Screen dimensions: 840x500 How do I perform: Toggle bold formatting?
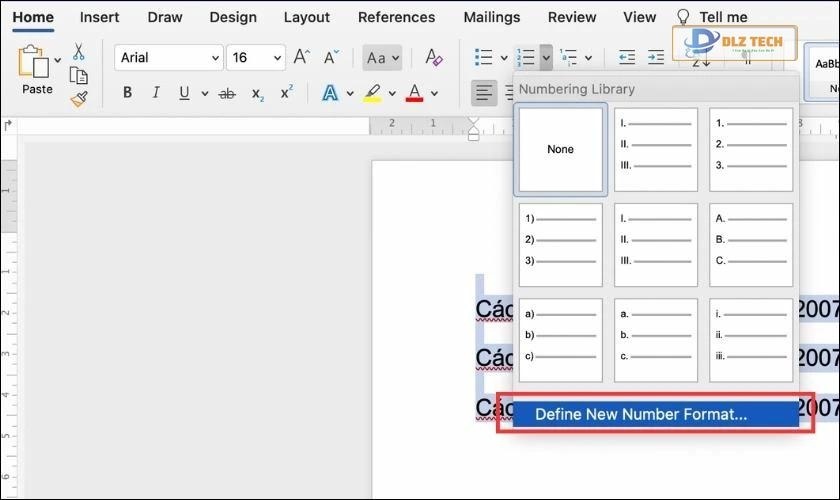pyautogui.click(x=127, y=93)
